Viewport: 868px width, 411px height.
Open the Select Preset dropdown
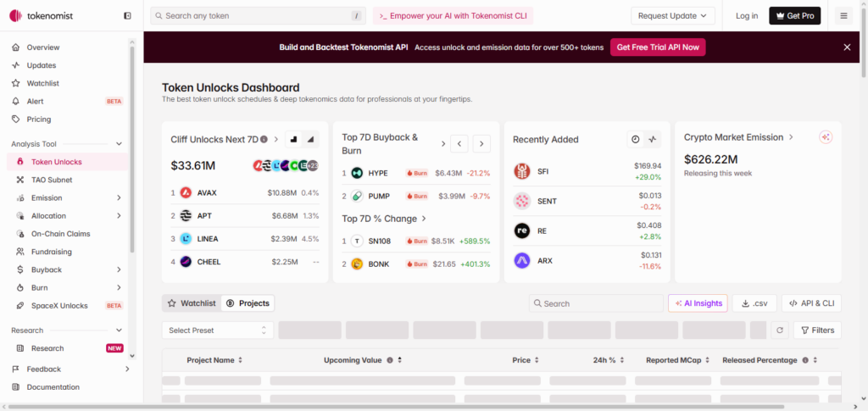point(218,330)
